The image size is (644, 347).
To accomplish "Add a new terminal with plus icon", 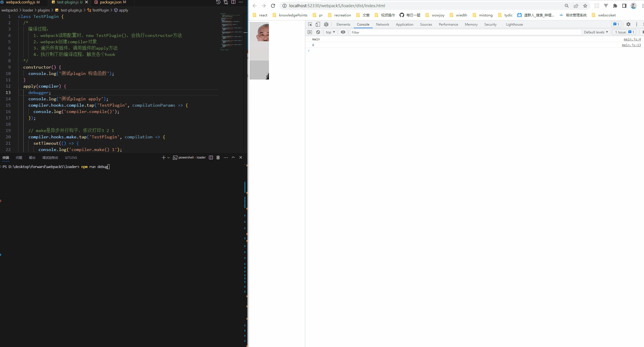I will [x=163, y=158].
